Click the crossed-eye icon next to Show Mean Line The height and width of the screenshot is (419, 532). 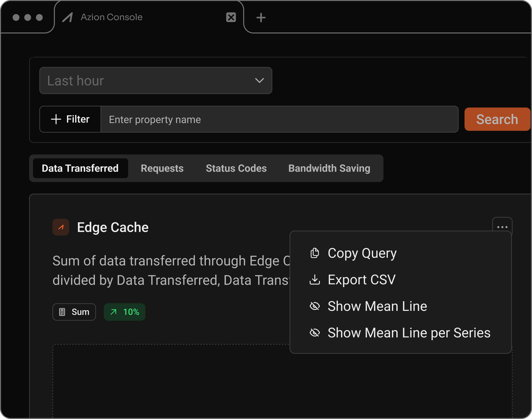click(x=315, y=306)
